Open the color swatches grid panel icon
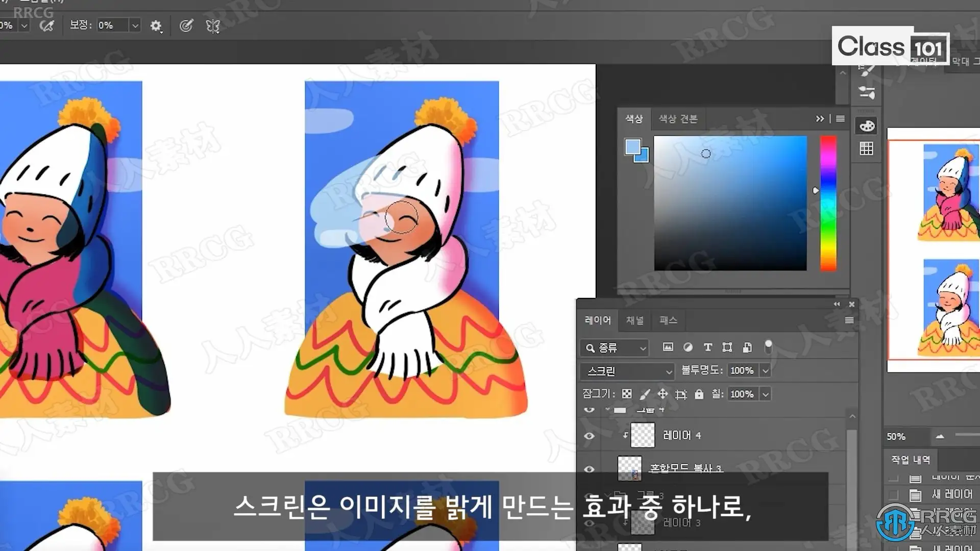980x551 pixels. coord(866,148)
